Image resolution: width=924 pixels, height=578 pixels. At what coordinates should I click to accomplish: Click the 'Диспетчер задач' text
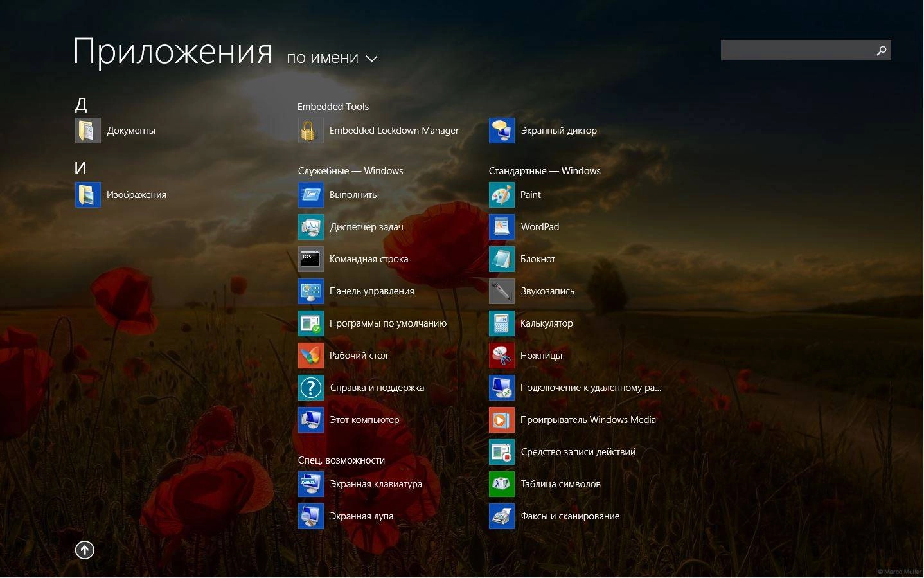pyautogui.click(x=366, y=227)
